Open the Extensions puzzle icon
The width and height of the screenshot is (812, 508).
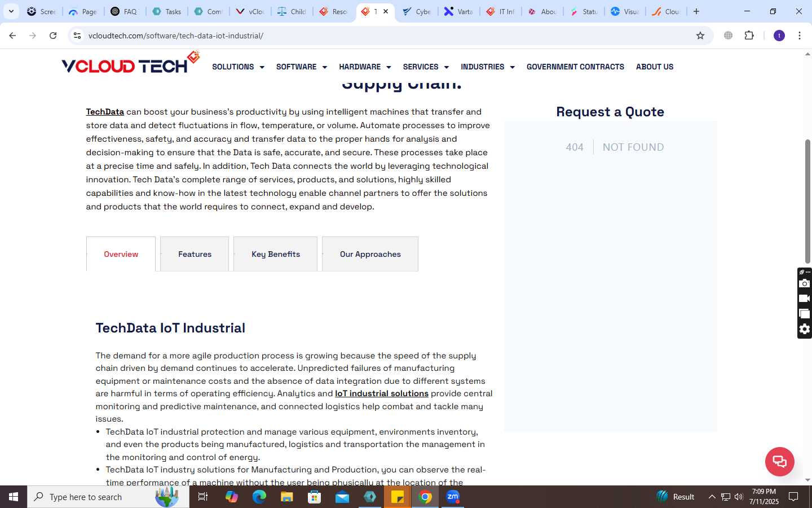coord(749,36)
